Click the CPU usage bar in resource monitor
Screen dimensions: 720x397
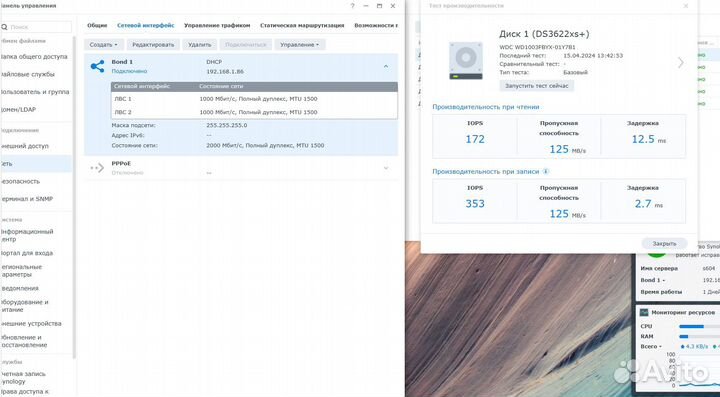click(699, 326)
